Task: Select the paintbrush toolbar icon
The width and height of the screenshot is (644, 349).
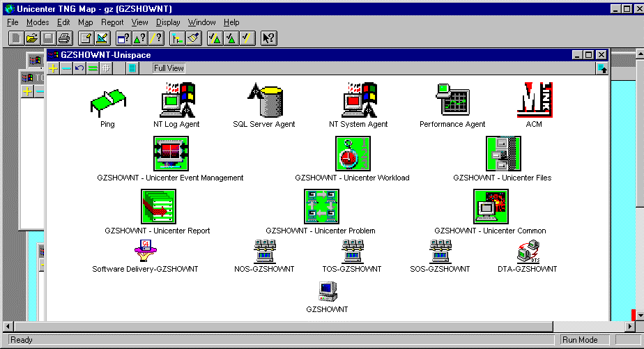Action: (x=193, y=38)
